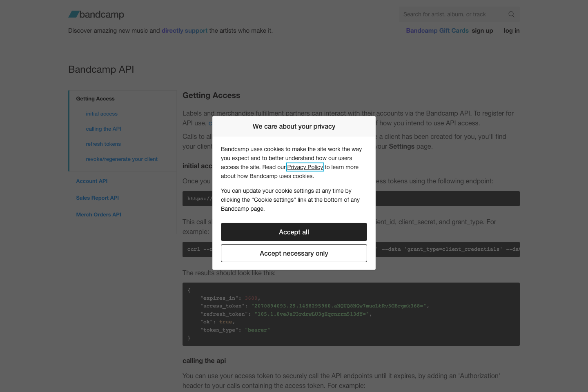Open the Bandcamp Gift Cards page

click(437, 30)
